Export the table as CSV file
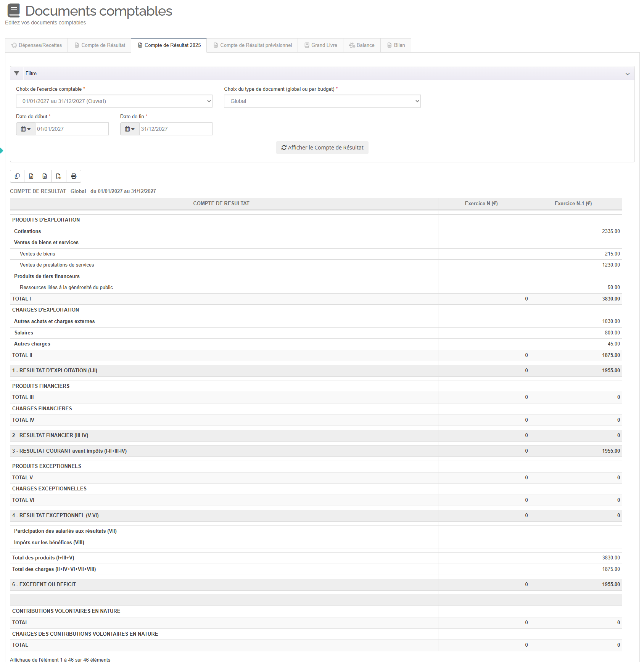 45,176
